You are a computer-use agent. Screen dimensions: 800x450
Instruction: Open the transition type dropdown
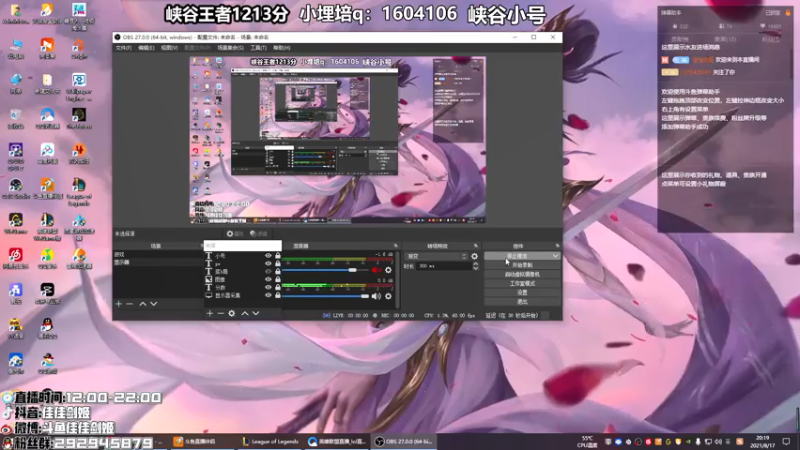point(436,256)
